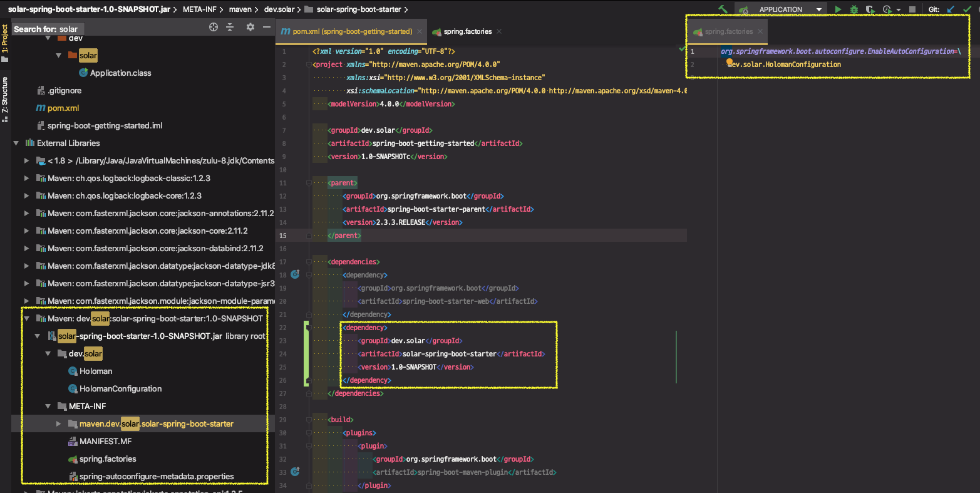Collapse the META-INF folder
The image size is (980, 493).
click(48, 406)
